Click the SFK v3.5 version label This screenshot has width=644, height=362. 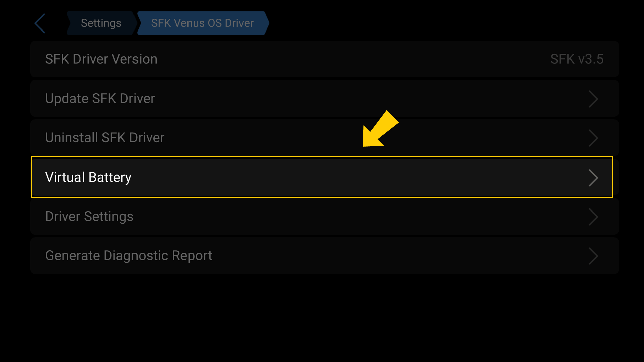(577, 59)
